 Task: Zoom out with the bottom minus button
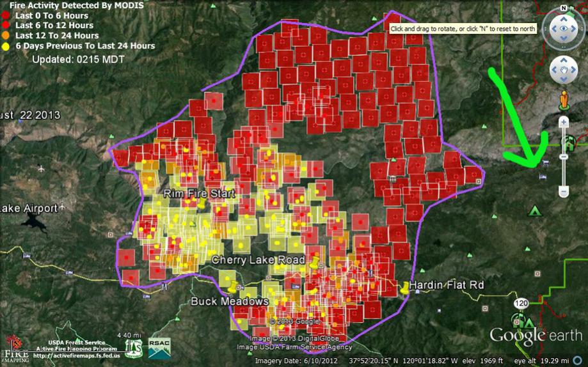click(x=564, y=191)
